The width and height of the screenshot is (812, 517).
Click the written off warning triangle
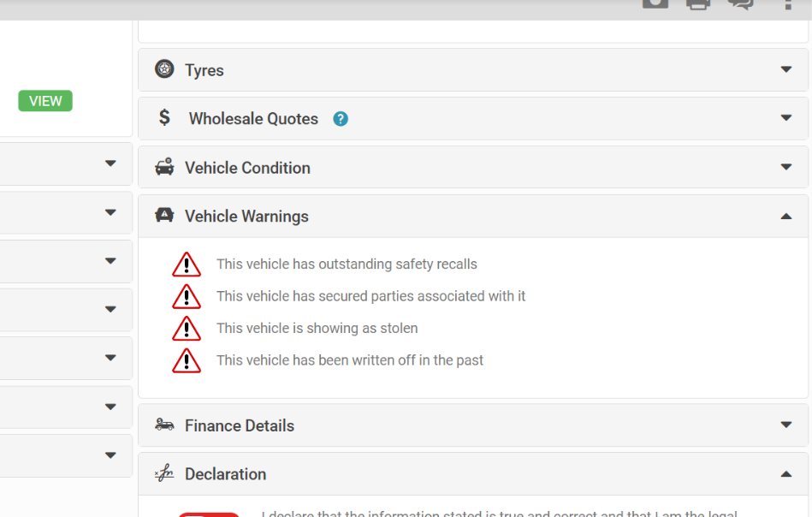tap(187, 360)
